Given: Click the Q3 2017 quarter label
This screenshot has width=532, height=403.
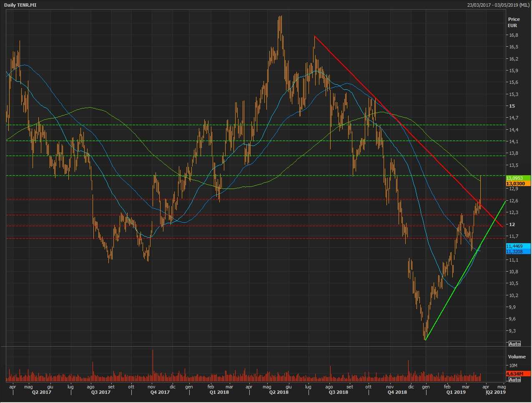Looking at the screenshot, I should click(101, 392).
